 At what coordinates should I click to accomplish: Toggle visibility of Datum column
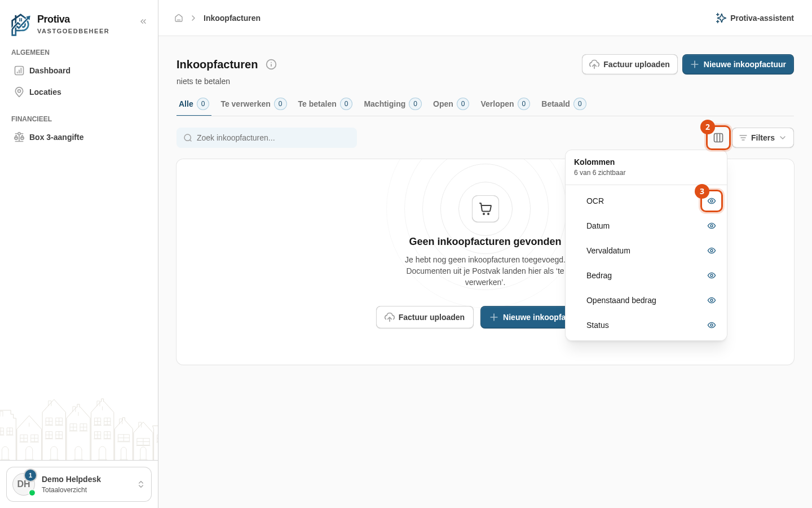712,226
